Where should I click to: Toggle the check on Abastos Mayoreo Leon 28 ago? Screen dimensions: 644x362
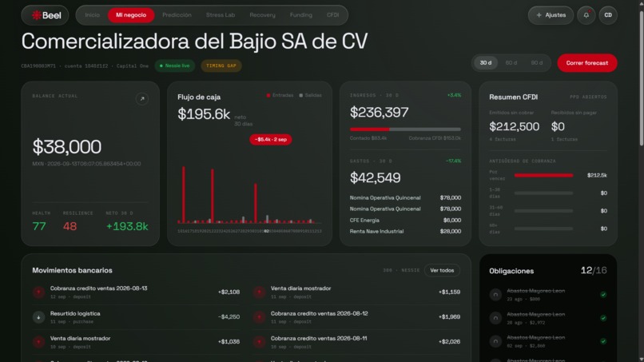click(603, 318)
